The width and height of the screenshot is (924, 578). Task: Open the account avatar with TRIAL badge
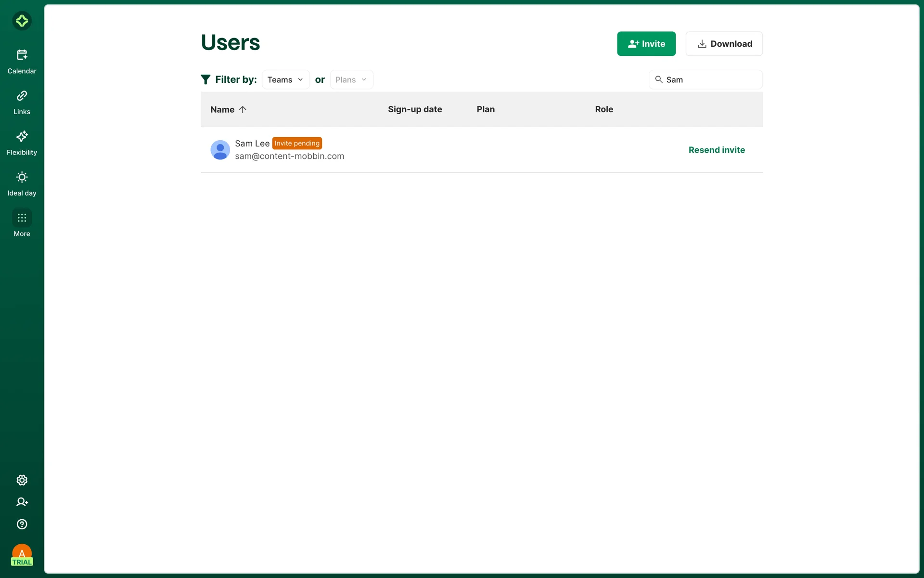pos(22,555)
